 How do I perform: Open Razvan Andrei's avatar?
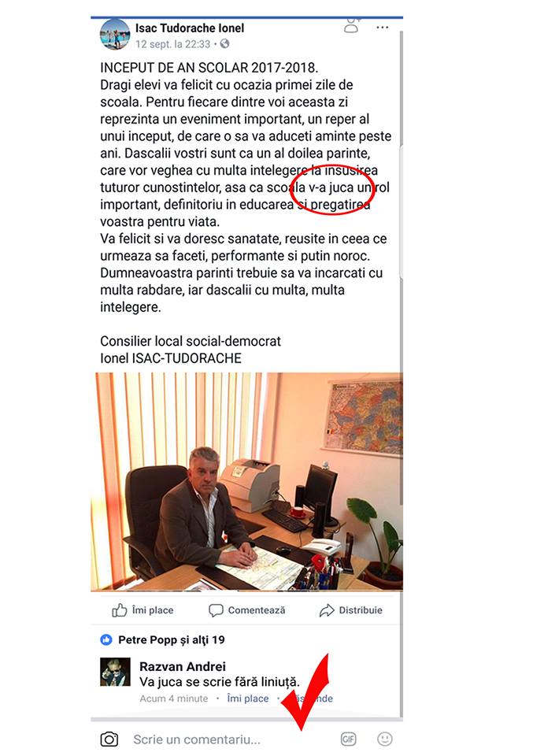click(115, 672)
